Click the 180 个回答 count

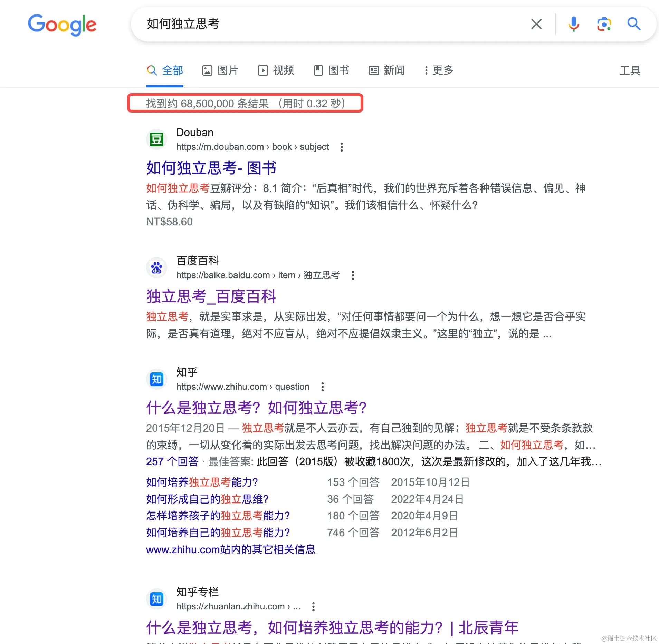(x=353, y=516)
